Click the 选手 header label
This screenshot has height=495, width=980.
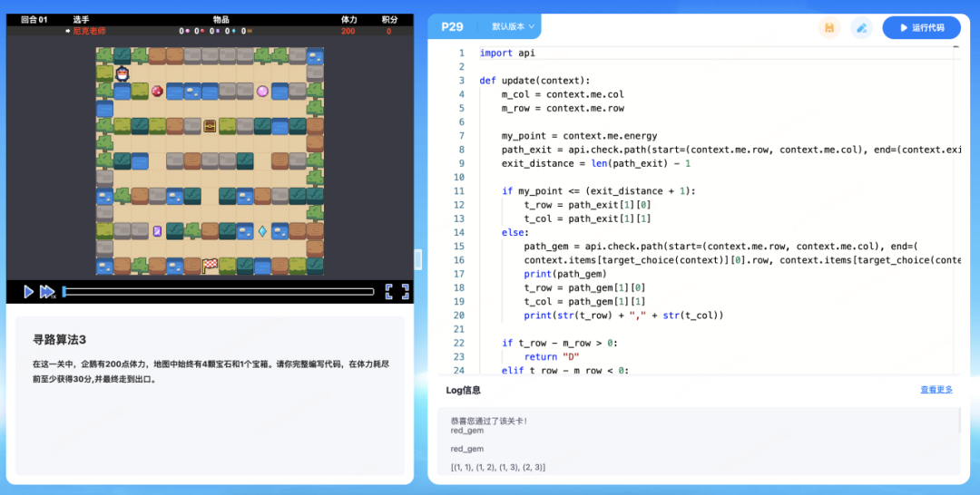tap(82, 20)
